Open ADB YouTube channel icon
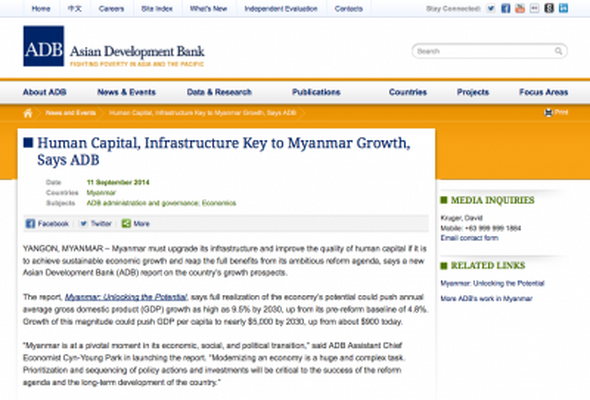The width and height of the screenshot is (590, 400). (x=520, y=8)
